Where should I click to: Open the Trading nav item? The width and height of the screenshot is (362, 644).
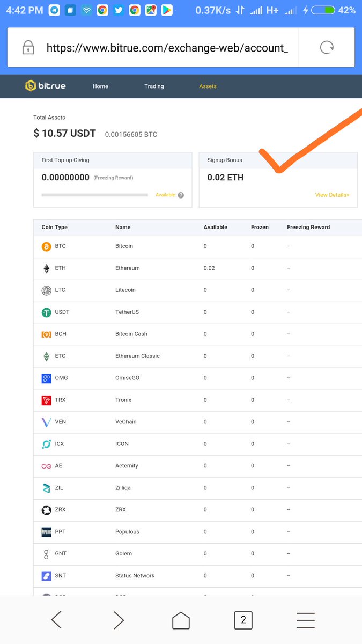(154, 86)
